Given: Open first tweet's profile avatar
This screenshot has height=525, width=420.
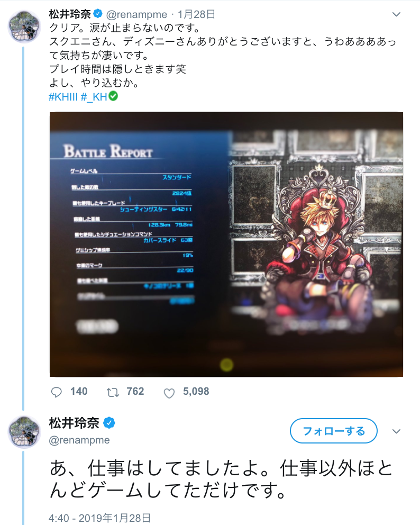Looking at the screenshot, I should (x=24, y=27).
